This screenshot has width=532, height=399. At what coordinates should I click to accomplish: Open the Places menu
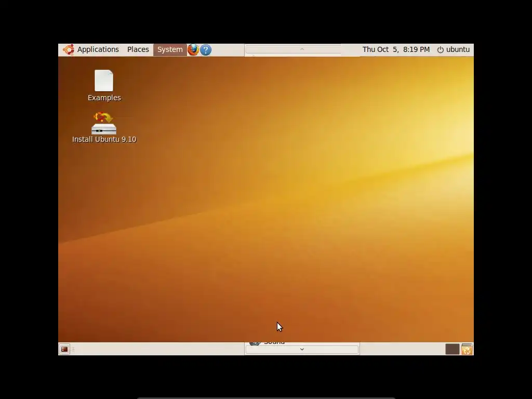click(138, 49)
